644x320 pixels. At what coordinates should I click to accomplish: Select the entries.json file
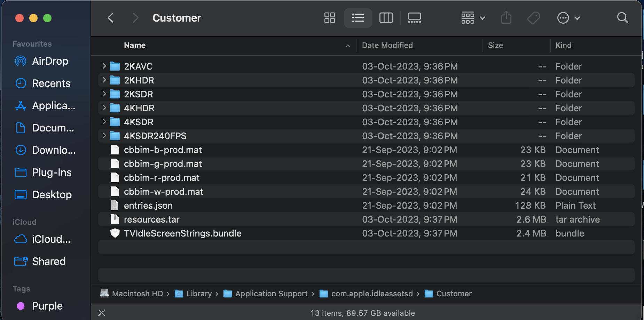click(x=148, y=206)
